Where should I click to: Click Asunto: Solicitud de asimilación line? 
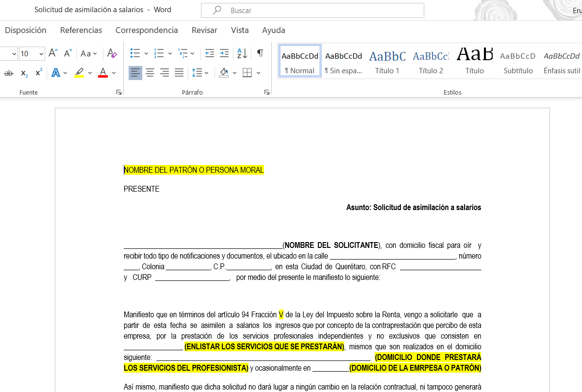pos(414,207)
